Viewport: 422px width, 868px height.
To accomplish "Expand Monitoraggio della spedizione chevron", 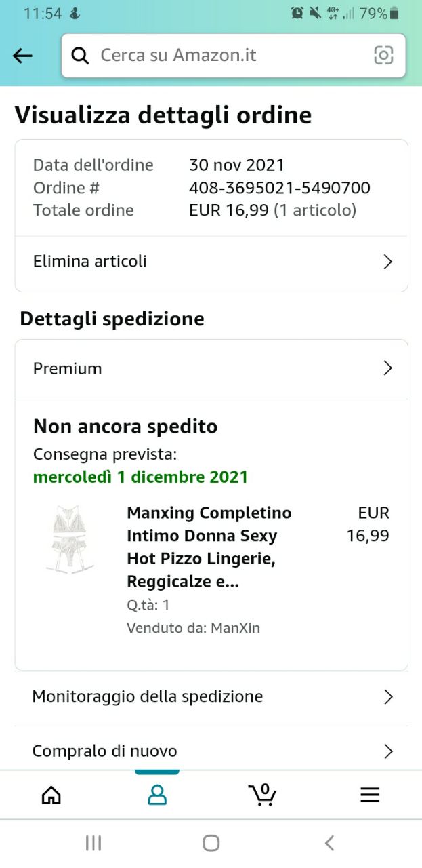I will pos(388,696).
